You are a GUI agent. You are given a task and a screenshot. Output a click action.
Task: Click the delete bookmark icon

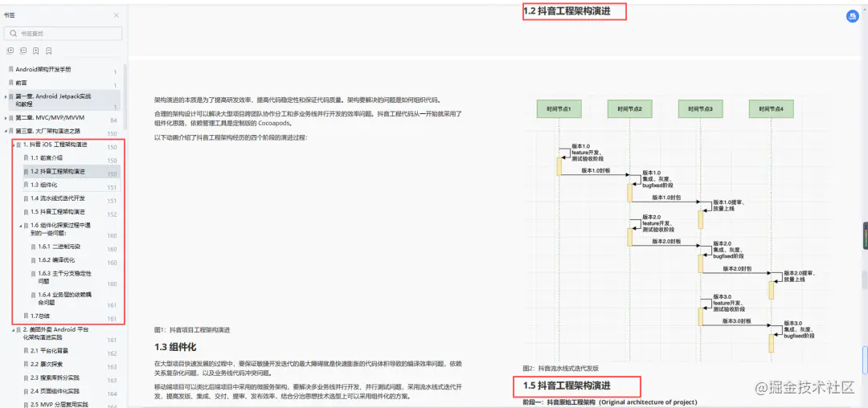click(x=49, y=51)
